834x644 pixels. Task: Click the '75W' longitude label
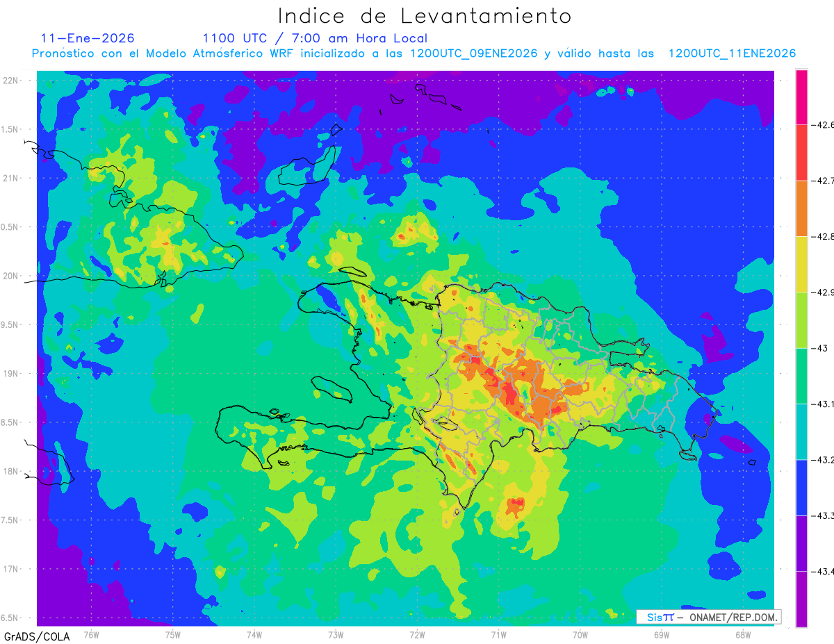(x=173, y=635)
